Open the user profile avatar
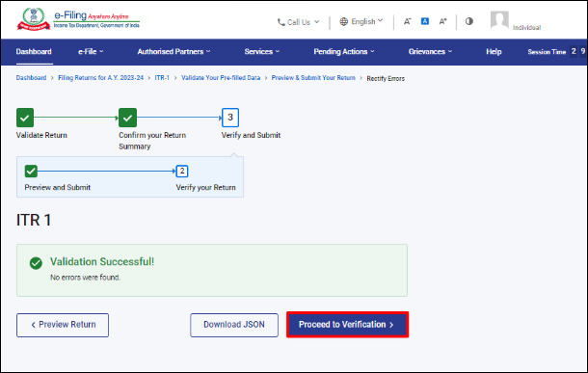Screen dimensions: 588x373 click(499, 20)
